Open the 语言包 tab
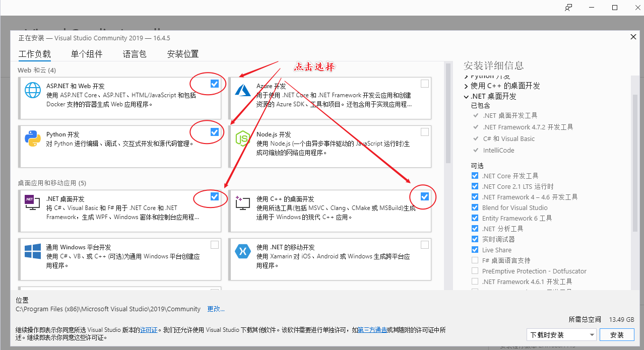644x350 pixels. 134,54
